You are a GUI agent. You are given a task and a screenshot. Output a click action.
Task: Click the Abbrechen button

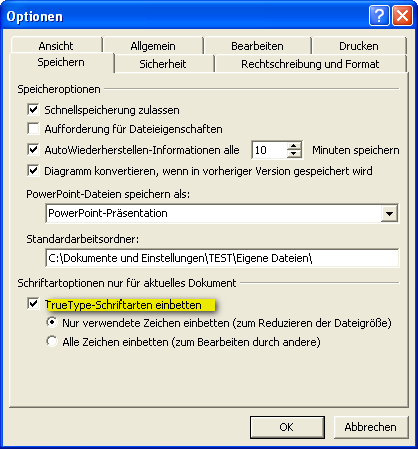click(371, 427)
